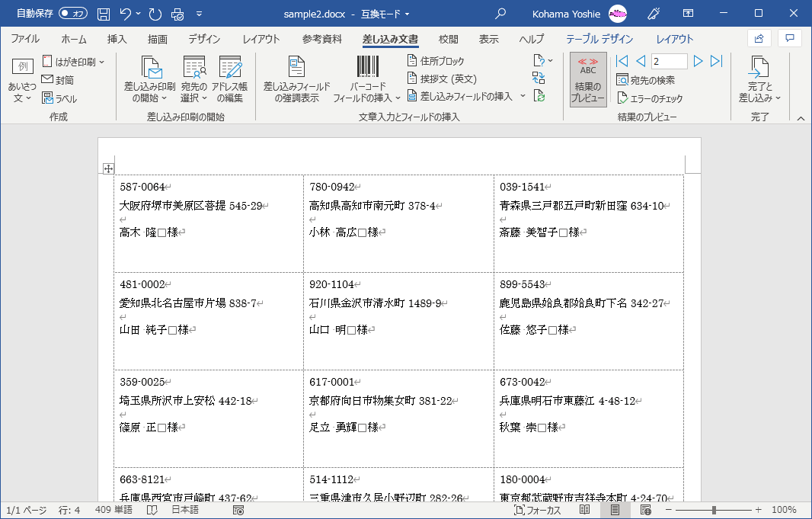The height and width of the screenshot is (519, 812).
Task: Go to previous record
Action: [x=641, y=61]
